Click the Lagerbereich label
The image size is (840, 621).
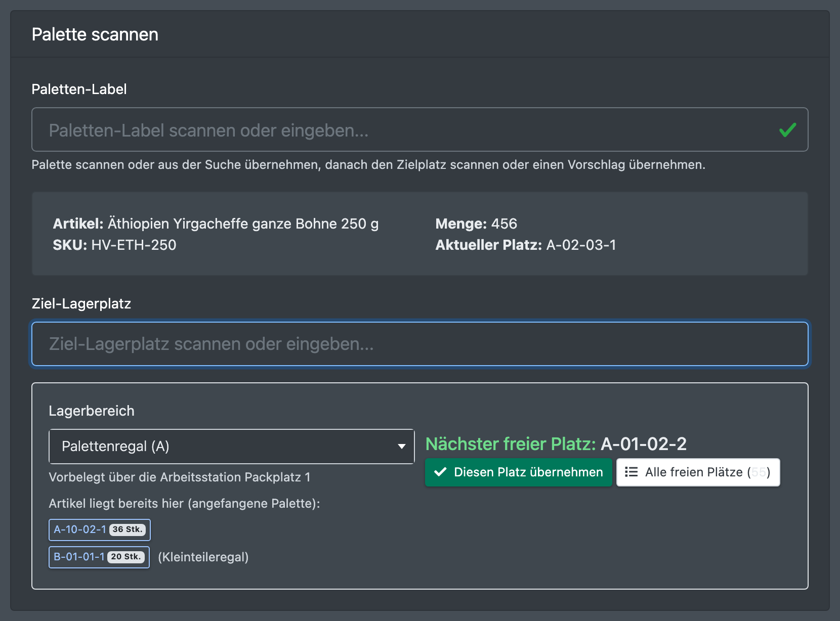[x=92, y=411]
